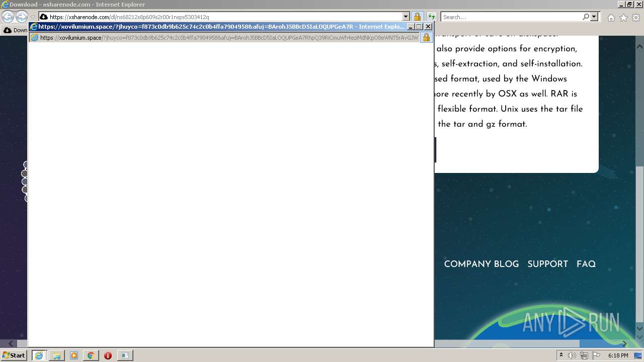Click the horizontal scrollbar left arrow
The height and width of the screenshot is (362, 644).
click(11, 344)
